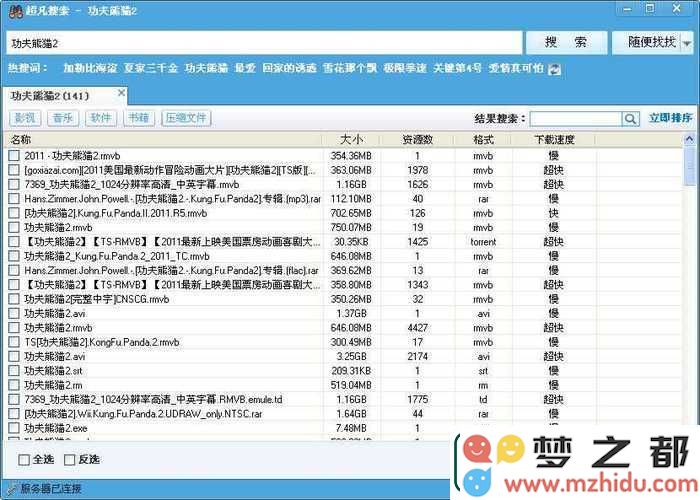Click hot word 最爱
The width and height of the screenshot is (700, 500).
tap(245, 68)
